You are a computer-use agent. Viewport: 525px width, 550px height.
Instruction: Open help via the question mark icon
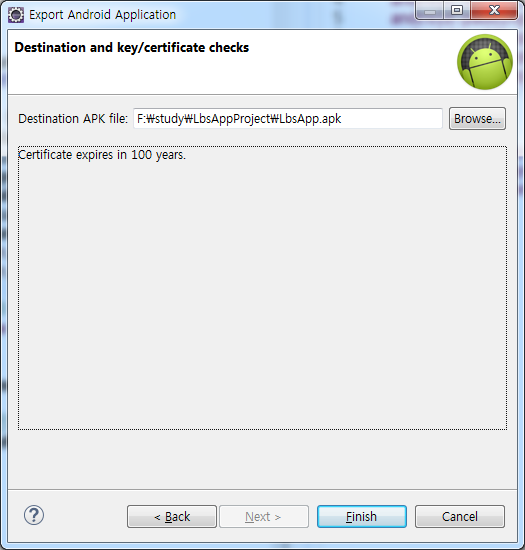[34, 515]
